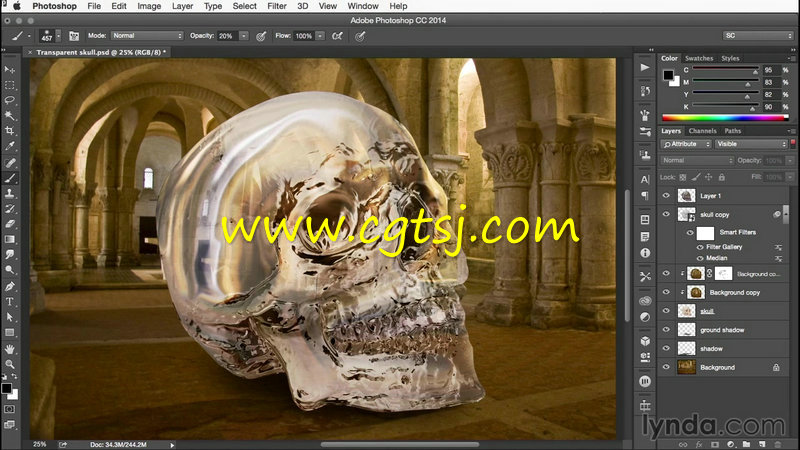Open the Apple menu
800x450 pixels.
click(16, 6)
